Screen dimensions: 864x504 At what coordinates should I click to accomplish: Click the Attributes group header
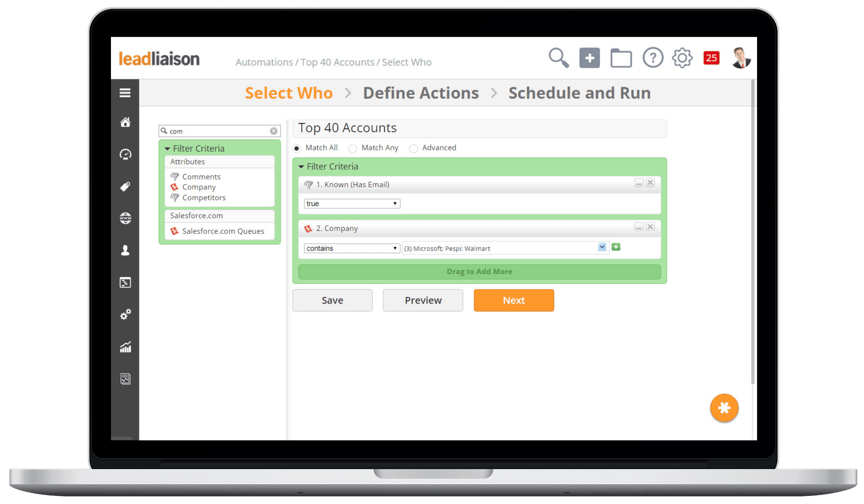tap(220, 162)
